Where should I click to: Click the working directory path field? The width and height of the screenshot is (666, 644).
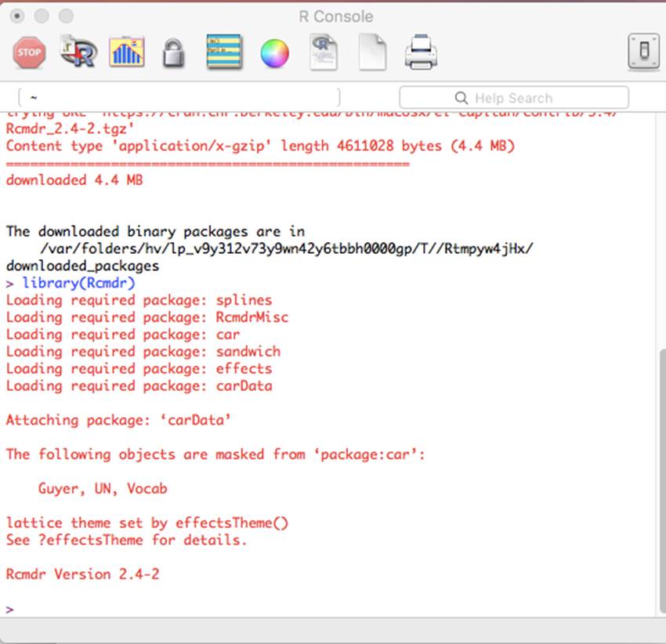[x=179, y=97]
